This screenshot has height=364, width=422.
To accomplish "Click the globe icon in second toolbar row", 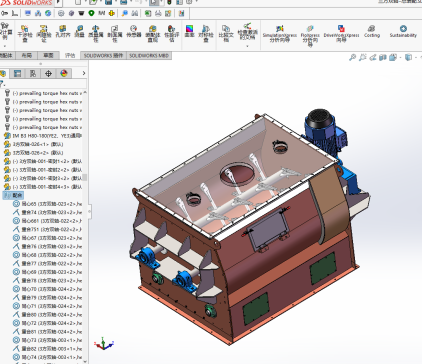I will (48, 13).
